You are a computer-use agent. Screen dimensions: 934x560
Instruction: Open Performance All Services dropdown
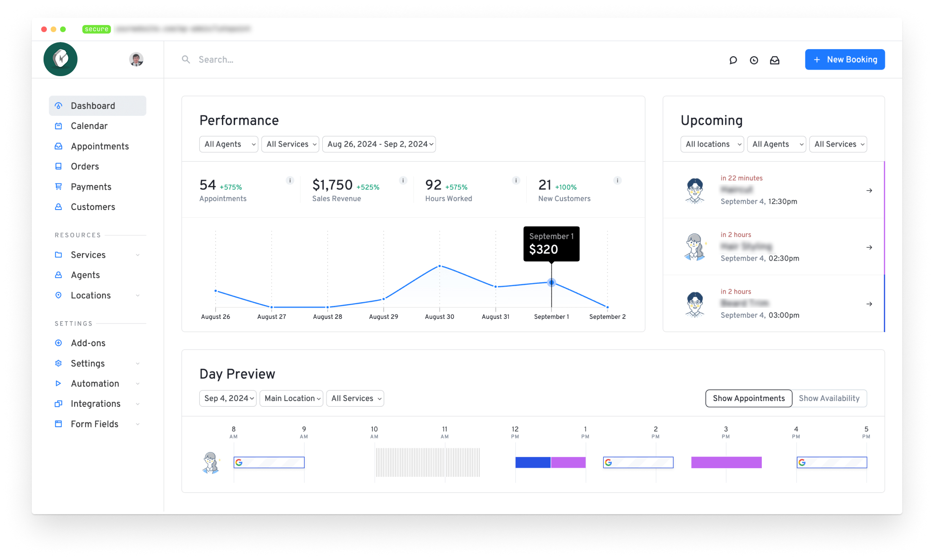[290, 144]
